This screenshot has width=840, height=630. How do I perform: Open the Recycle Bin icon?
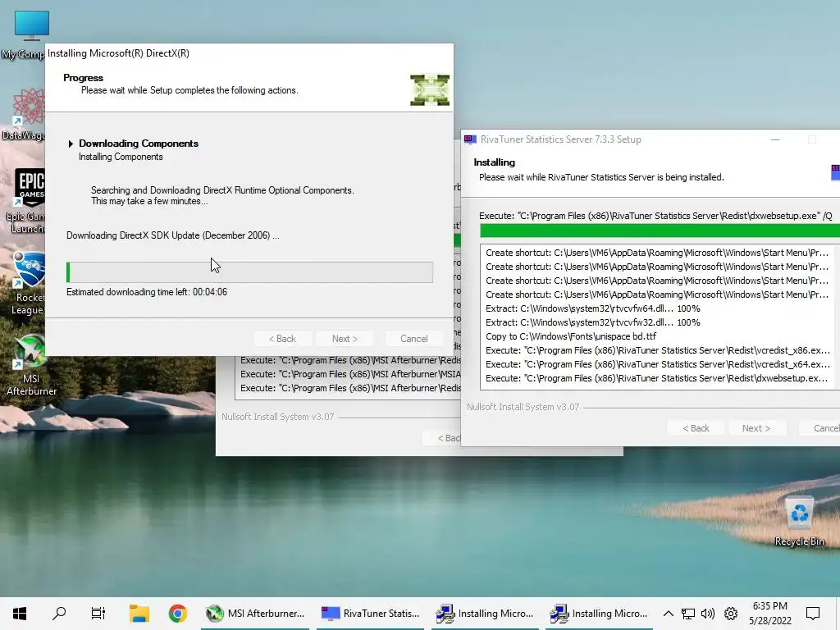pos(799,521)
